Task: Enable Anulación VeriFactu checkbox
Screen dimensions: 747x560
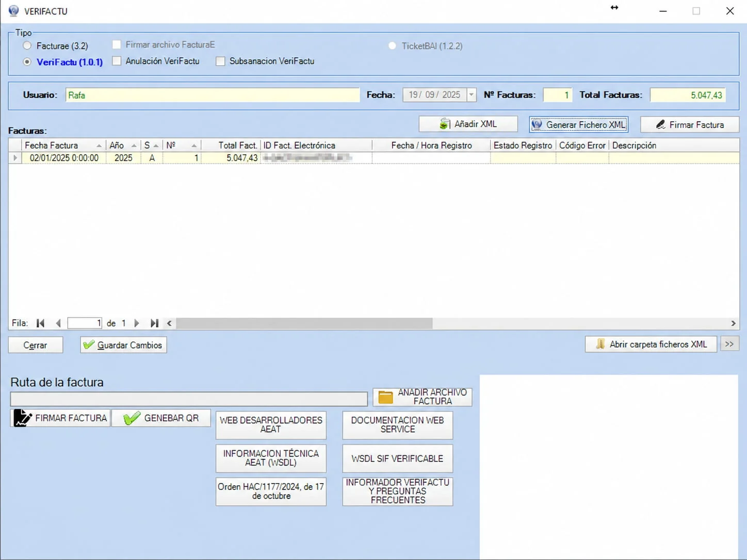Action: click(117, 61)
